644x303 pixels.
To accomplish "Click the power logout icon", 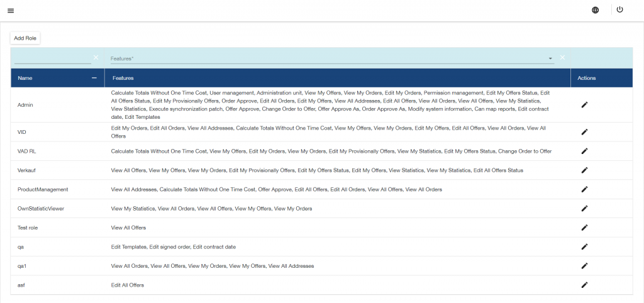I will [619, 9].
